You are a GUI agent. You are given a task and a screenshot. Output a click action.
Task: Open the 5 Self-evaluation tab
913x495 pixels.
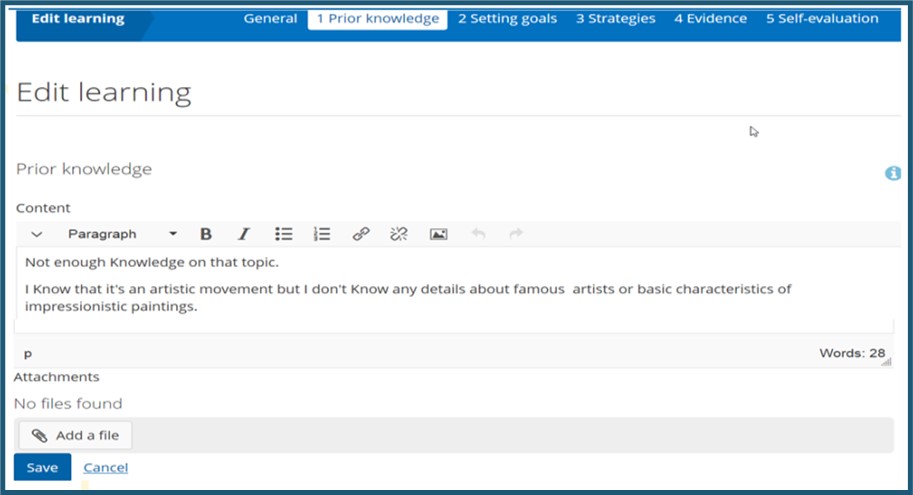[822, 18]
